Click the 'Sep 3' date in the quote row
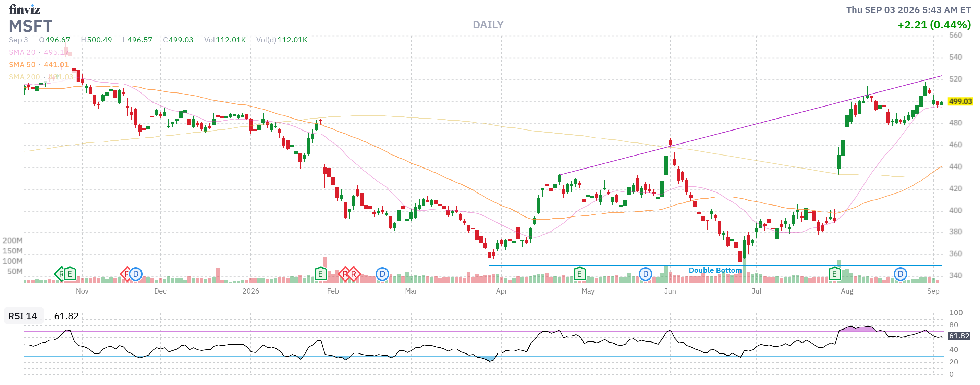Image resolution: width=980 pixels, height=385 pixels. [18, 40]
